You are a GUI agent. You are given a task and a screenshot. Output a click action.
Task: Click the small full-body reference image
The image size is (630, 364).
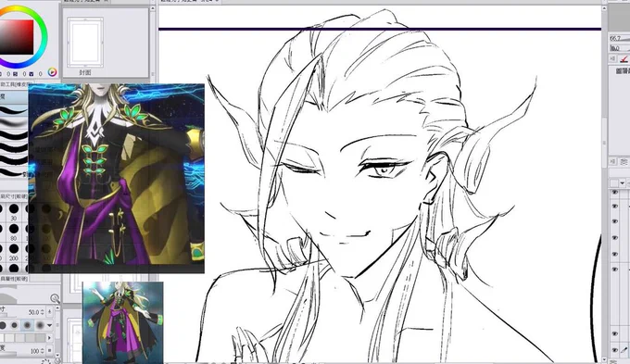pos(123,322)
